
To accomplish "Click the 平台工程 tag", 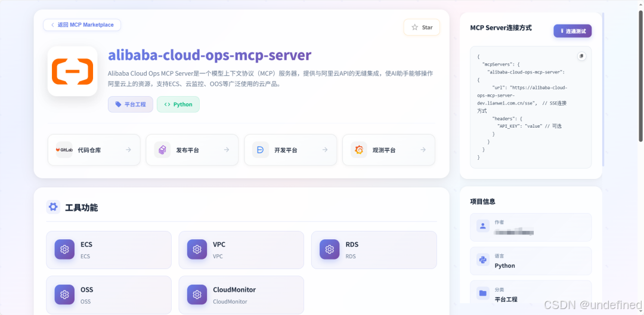I will pos(131,104).
